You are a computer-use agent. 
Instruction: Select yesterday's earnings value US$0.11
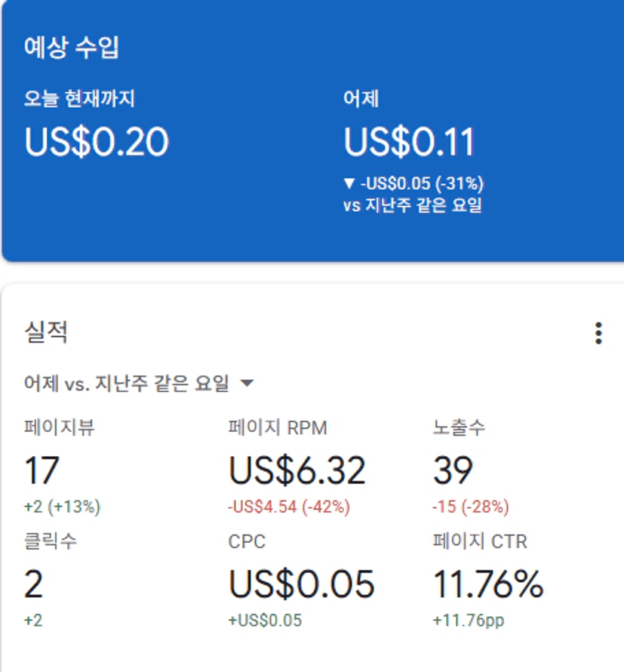(x=410, y=142)
